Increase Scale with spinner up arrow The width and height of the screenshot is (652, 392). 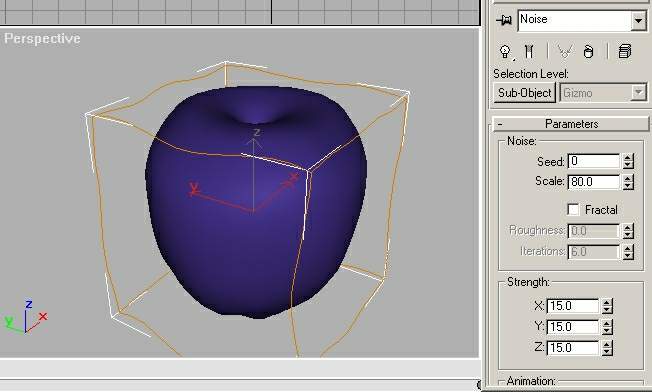point(628,178)
